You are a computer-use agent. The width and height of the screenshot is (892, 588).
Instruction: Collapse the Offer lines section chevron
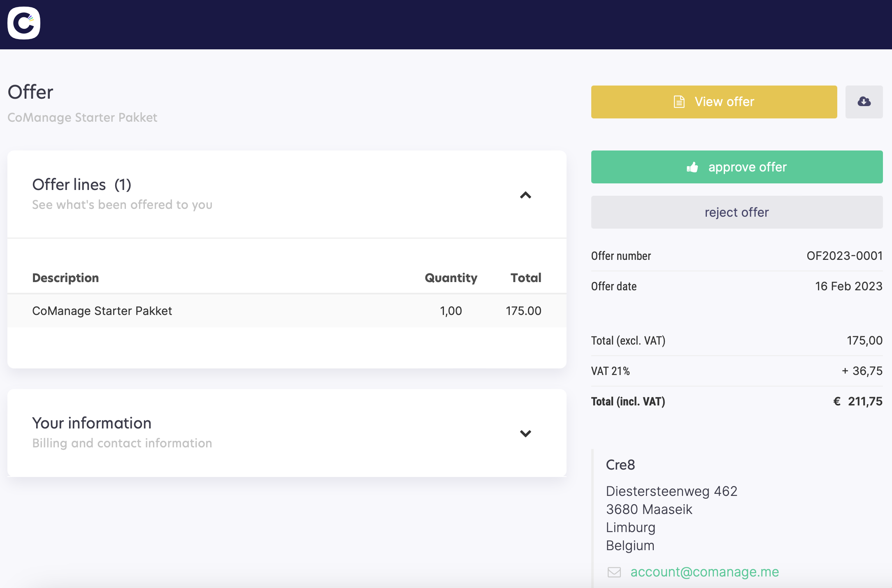(x=525, y=195)
